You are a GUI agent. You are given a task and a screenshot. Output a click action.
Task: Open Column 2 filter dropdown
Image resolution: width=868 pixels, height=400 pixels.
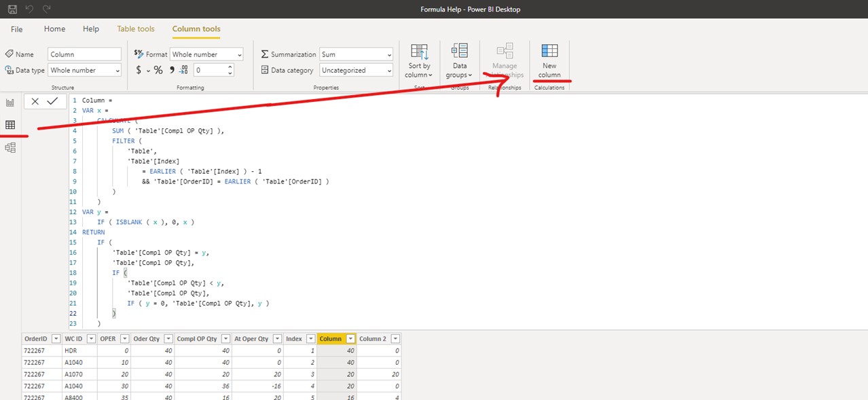point(395,338)
